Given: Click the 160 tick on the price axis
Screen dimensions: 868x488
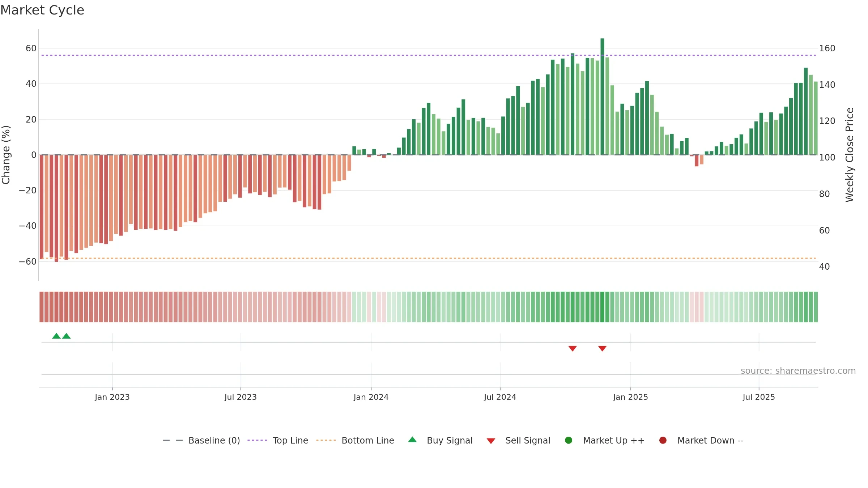Looking at the screenshot, I should (827, 48).
